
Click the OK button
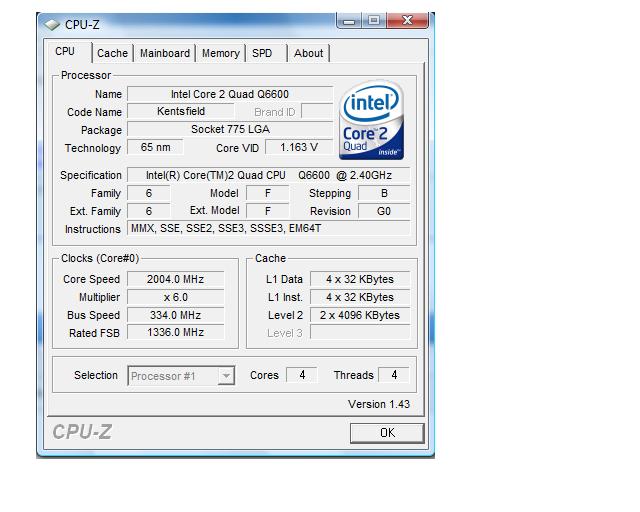click(x=387, y=433)
